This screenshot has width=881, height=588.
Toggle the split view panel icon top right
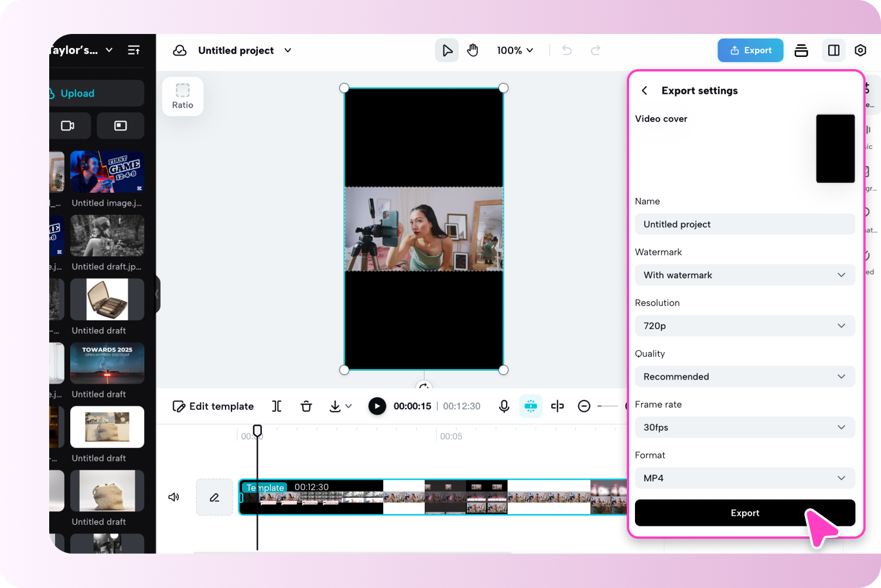[x=834, y=50]
